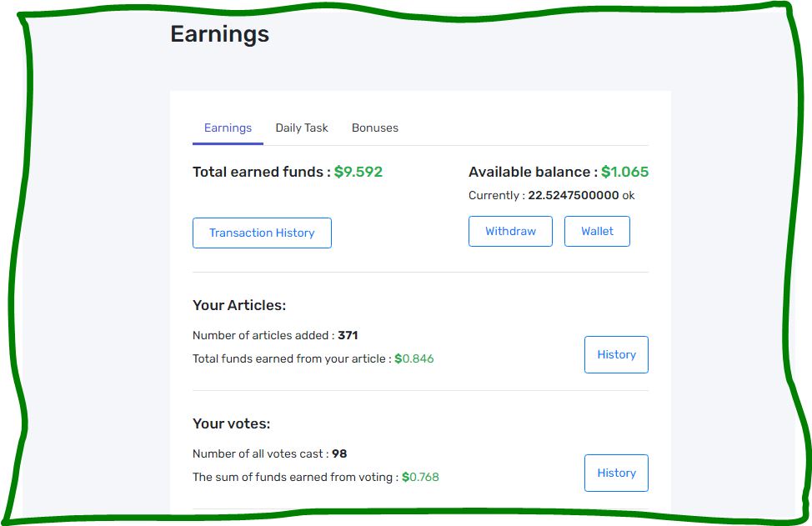Open the Wallet
The width and height of the screenshot is (812, 526).
point(597,232)
